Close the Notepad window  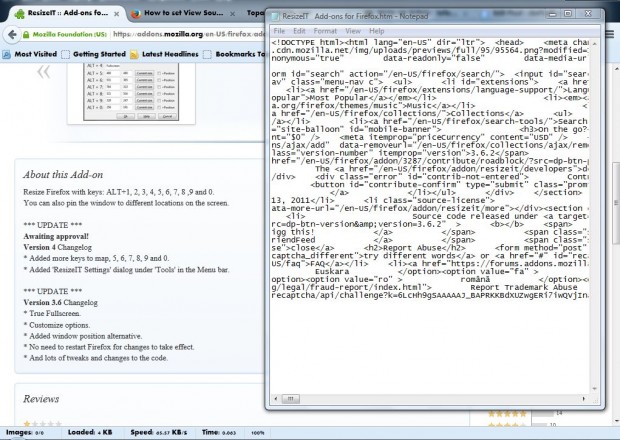pos(588,14)
